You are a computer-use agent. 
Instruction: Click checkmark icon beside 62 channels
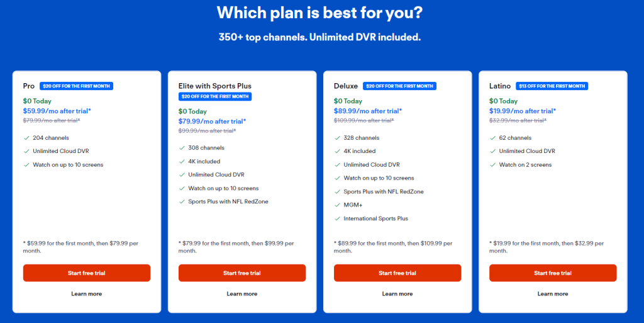click(x=493, y=138)
